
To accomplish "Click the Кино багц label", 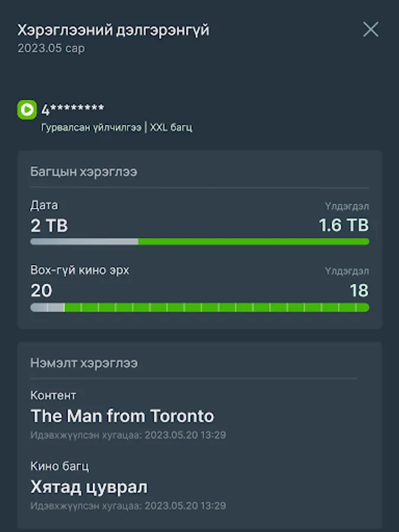I will (60, 466).
